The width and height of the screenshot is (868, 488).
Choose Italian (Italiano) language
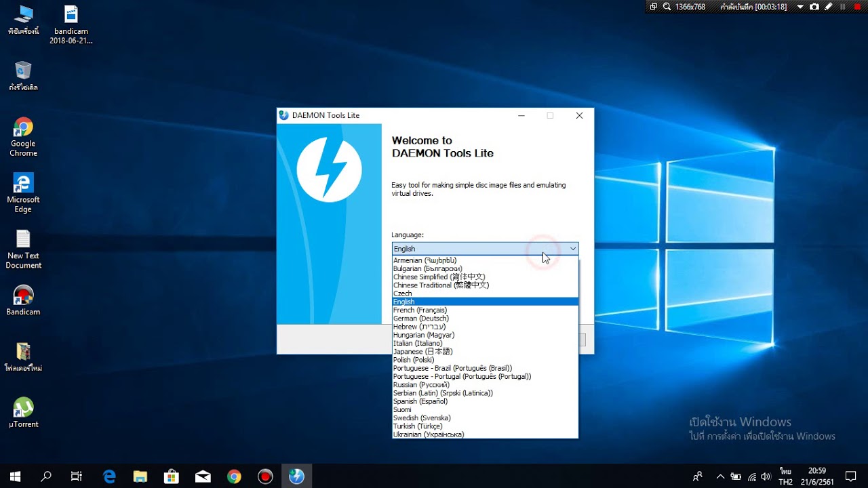(x=485, y=343)
